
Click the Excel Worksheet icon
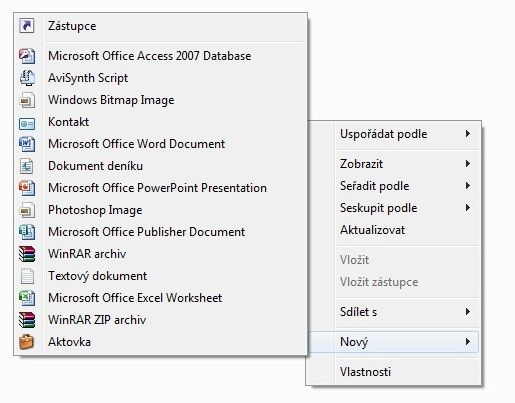pos(27,298)
